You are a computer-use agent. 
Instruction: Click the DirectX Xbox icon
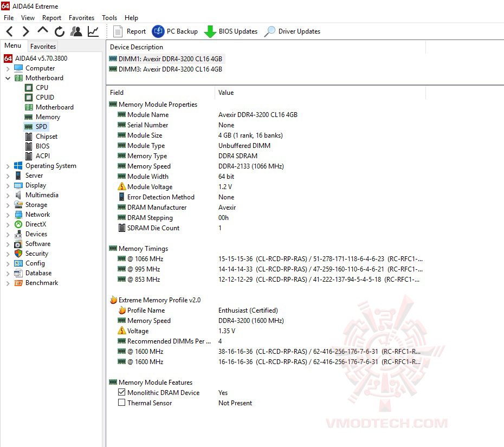18,224
